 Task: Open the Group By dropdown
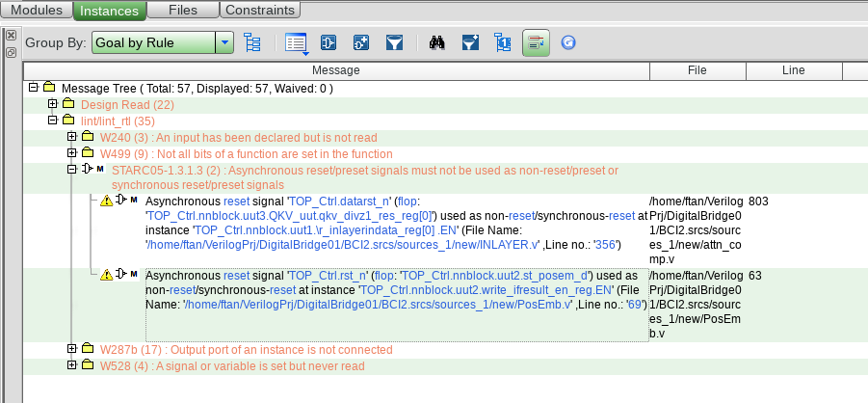point(224,42)
